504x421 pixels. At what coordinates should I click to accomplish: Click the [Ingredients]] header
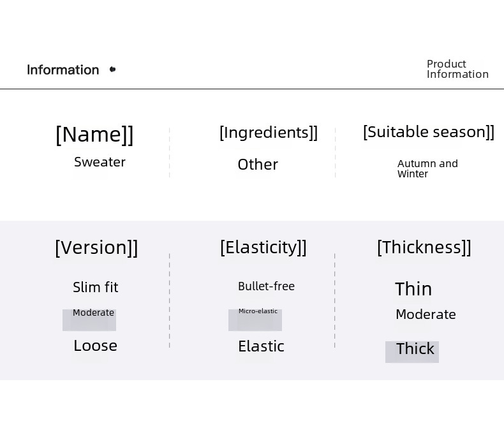[x=269, y=133]
